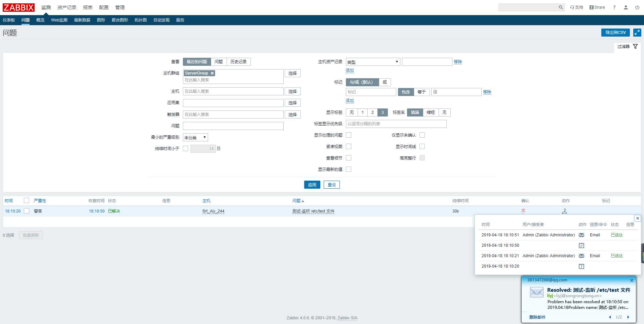This screenshot has height=324, width=644.
Task: Click the envelope icon in mail notification
Action: point(536,292)
